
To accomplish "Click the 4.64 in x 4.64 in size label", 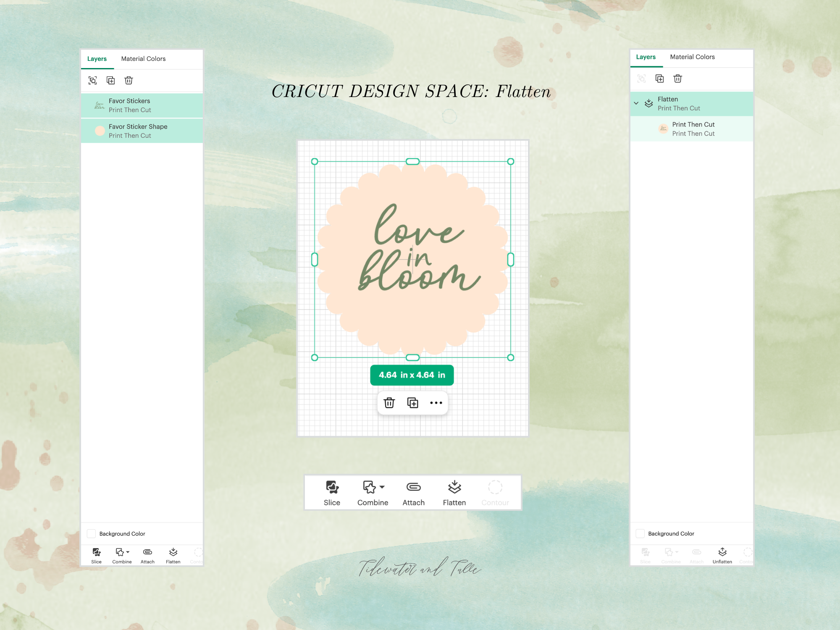I will click(x=412, y=375).
